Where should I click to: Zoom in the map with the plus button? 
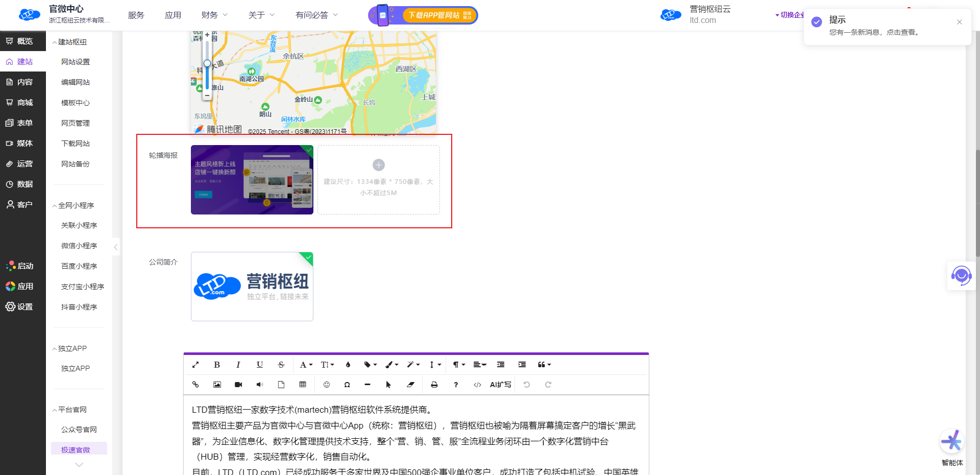pos(207,35)
